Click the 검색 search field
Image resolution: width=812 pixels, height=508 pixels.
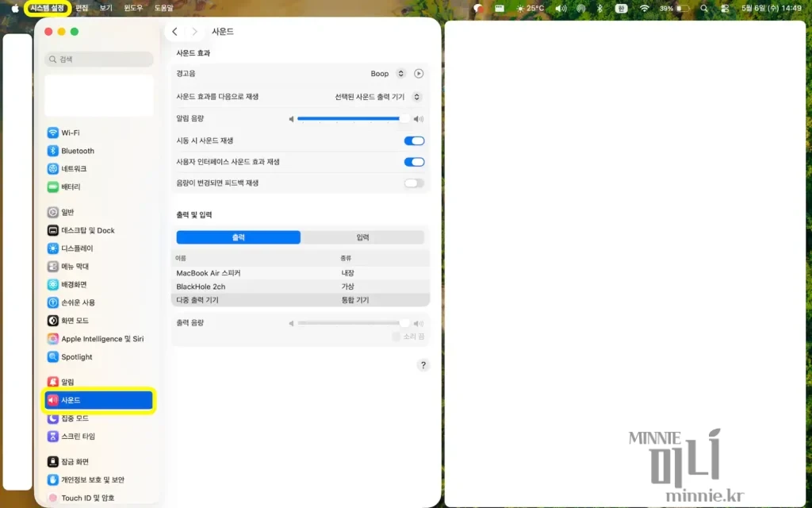(x=99, y=59)
